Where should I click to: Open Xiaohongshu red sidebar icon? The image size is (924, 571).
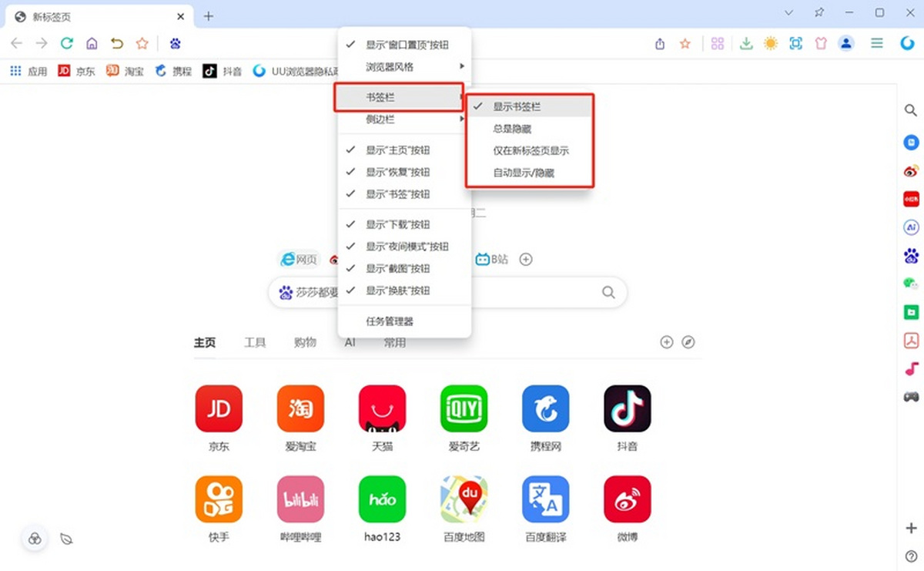click(911, 199)
